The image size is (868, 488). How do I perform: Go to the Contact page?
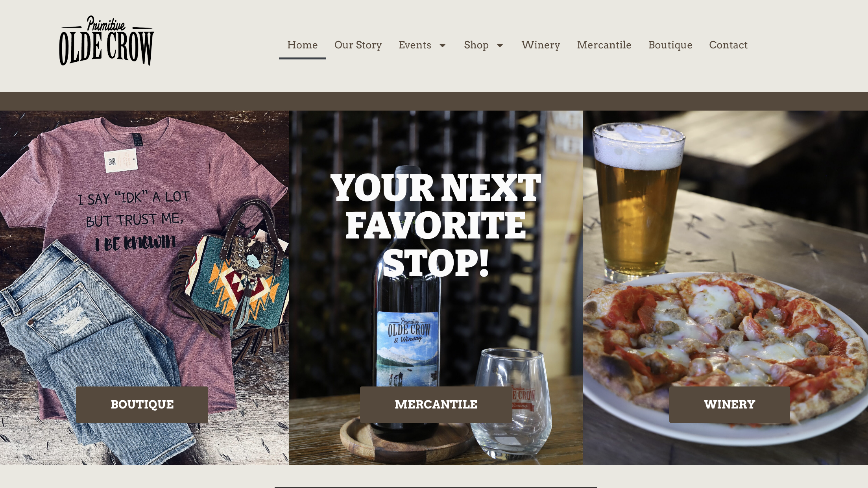click(x=728, y=45)
